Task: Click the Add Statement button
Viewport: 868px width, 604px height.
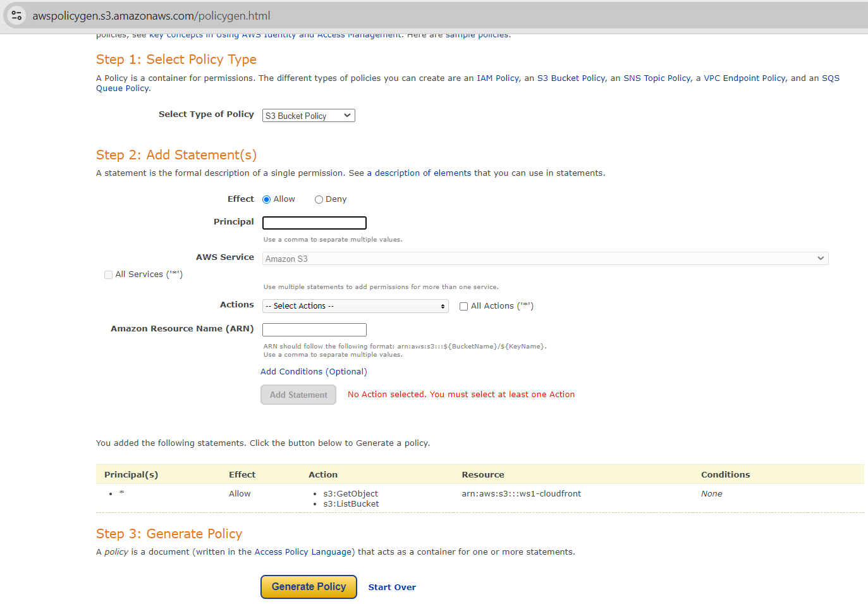Action: point(298,395)
